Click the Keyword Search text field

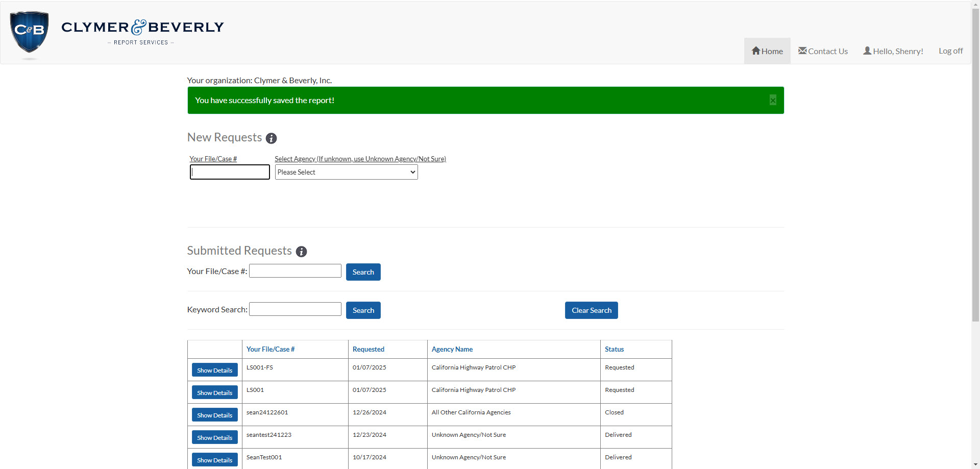coord(295,309)
